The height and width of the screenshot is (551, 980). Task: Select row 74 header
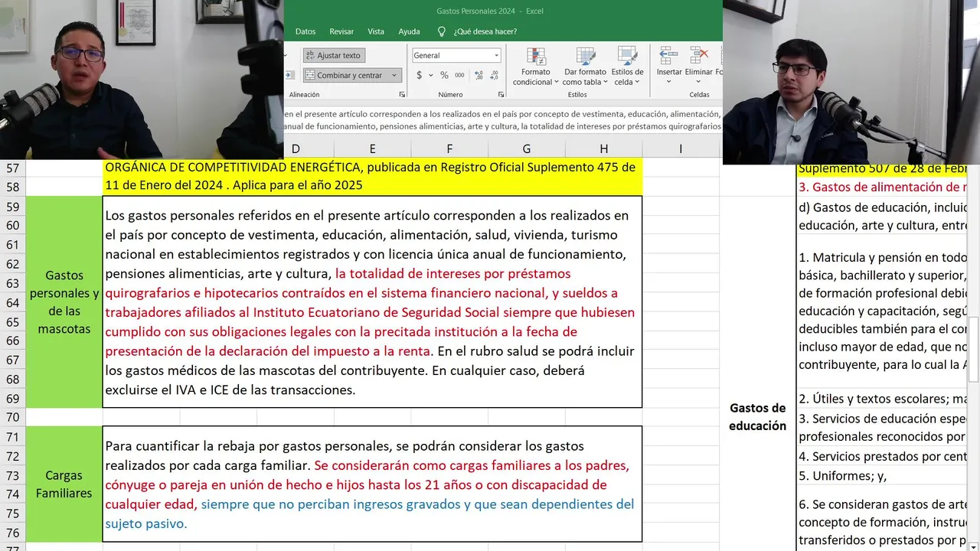pos(12,495)
